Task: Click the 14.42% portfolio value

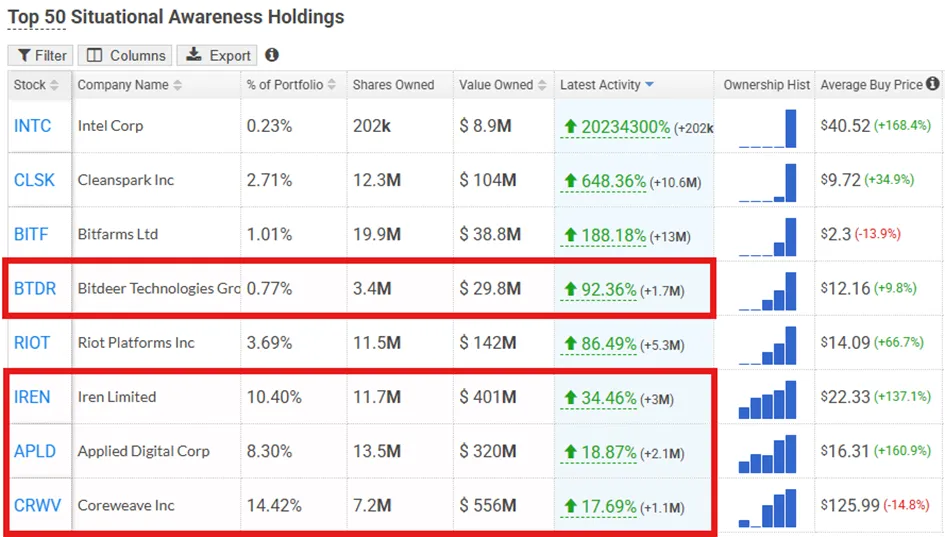Action: click(274, 506)
